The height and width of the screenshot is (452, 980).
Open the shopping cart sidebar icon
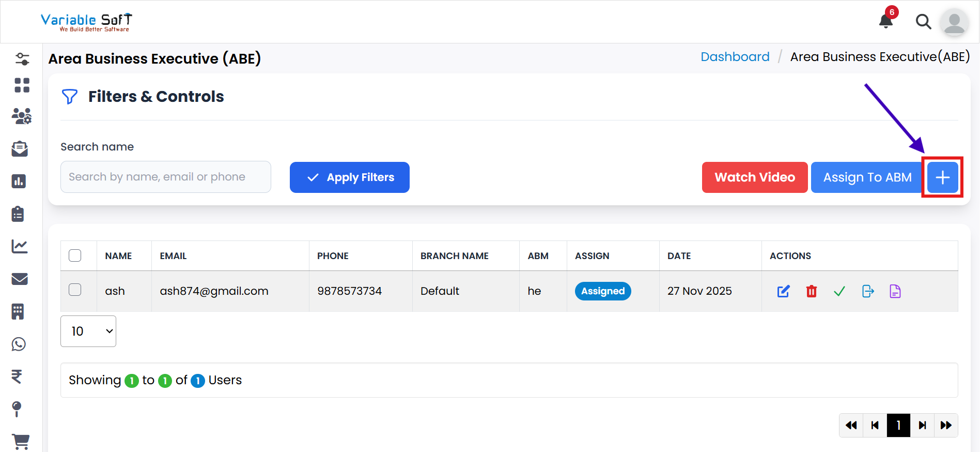coord(21,441)
